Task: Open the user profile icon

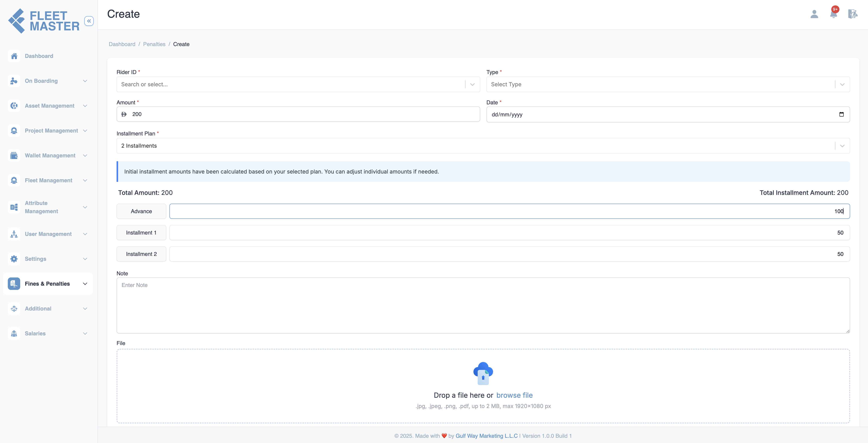Action: pos(814,14)
